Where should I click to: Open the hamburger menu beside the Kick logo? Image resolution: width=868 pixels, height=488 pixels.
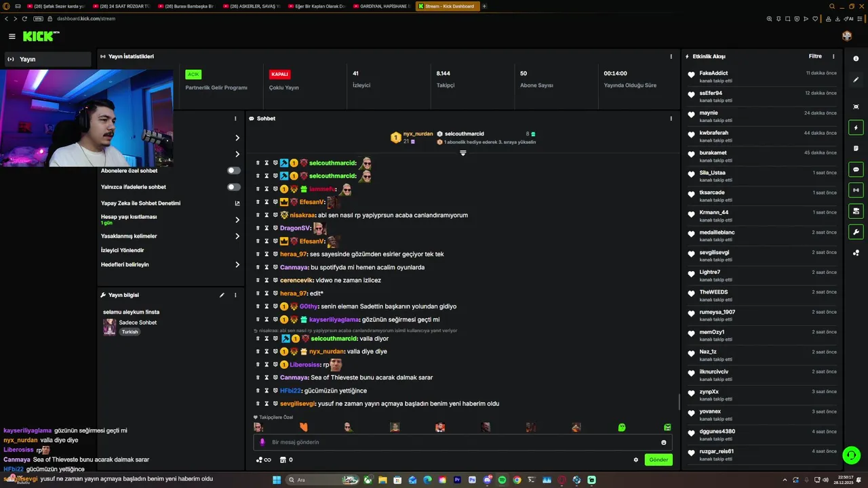point(12,37)
